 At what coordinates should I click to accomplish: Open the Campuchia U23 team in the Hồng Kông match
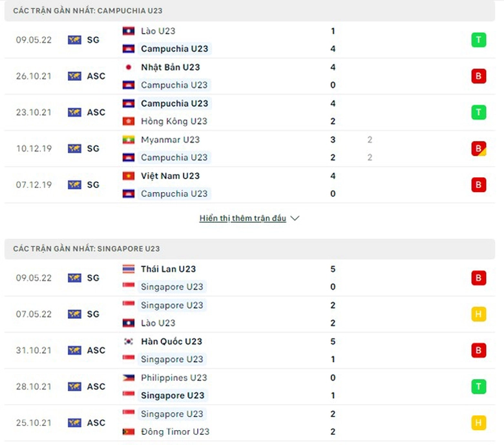point(174,103)
